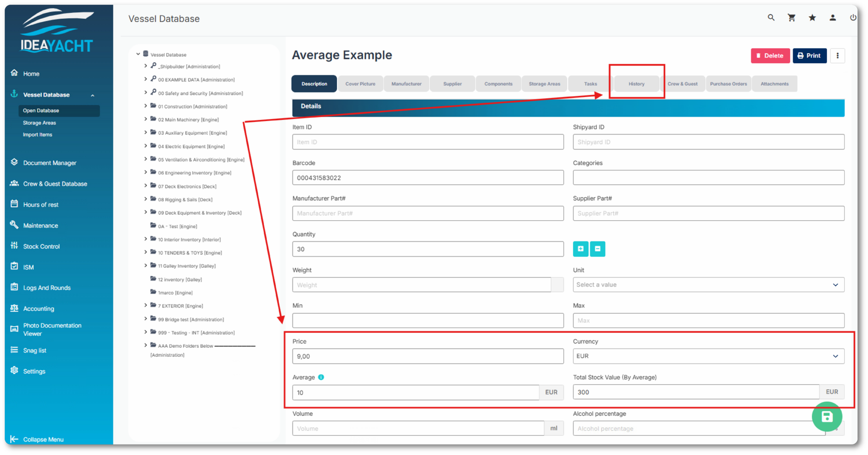Click the search magnifier icon in header
This screenshot has width=868, height=455.
coord(771,18)
